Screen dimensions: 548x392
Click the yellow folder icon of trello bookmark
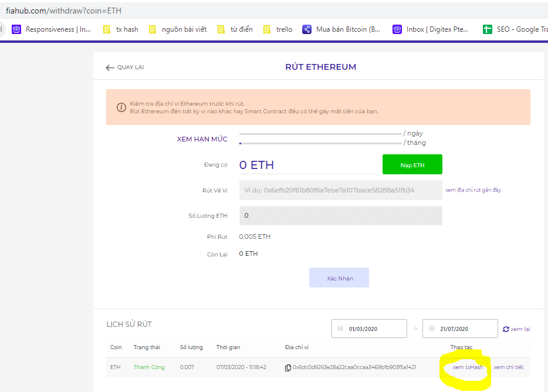point(266,29)
